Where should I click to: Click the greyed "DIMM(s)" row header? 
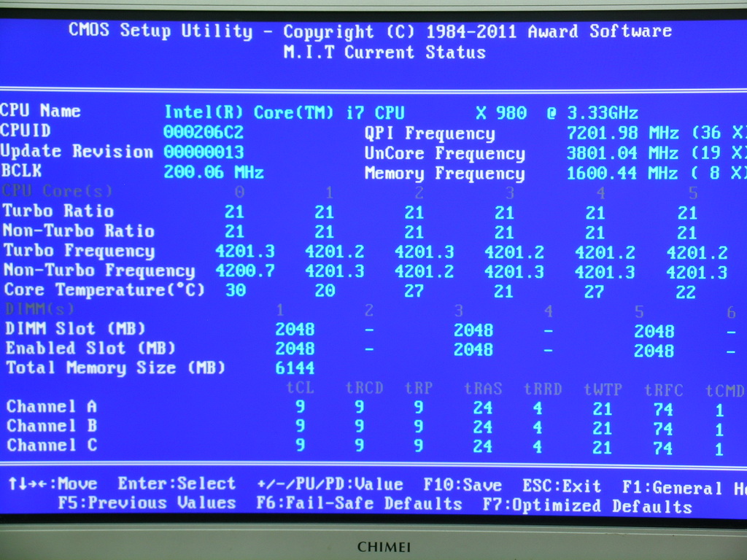point(40,309)
